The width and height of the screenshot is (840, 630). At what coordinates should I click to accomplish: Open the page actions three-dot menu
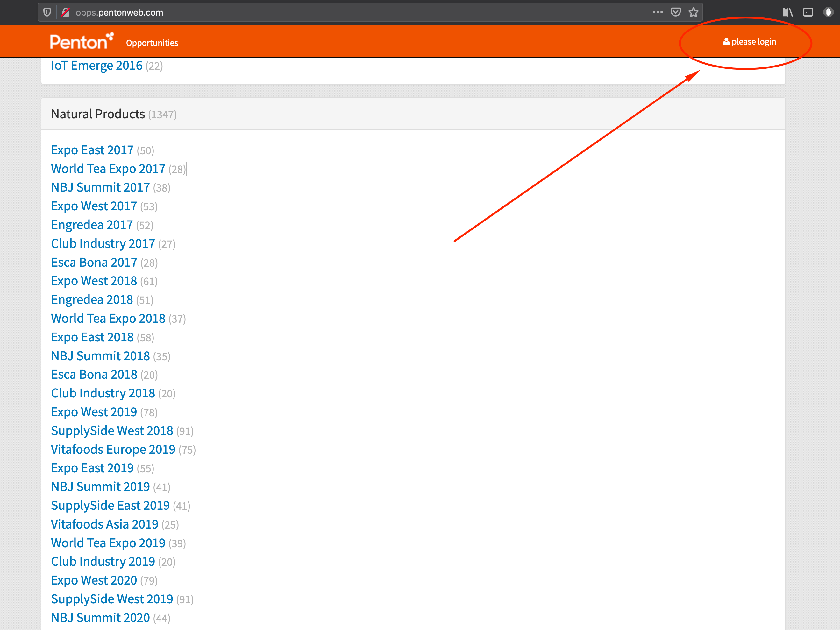coord(657,12)
